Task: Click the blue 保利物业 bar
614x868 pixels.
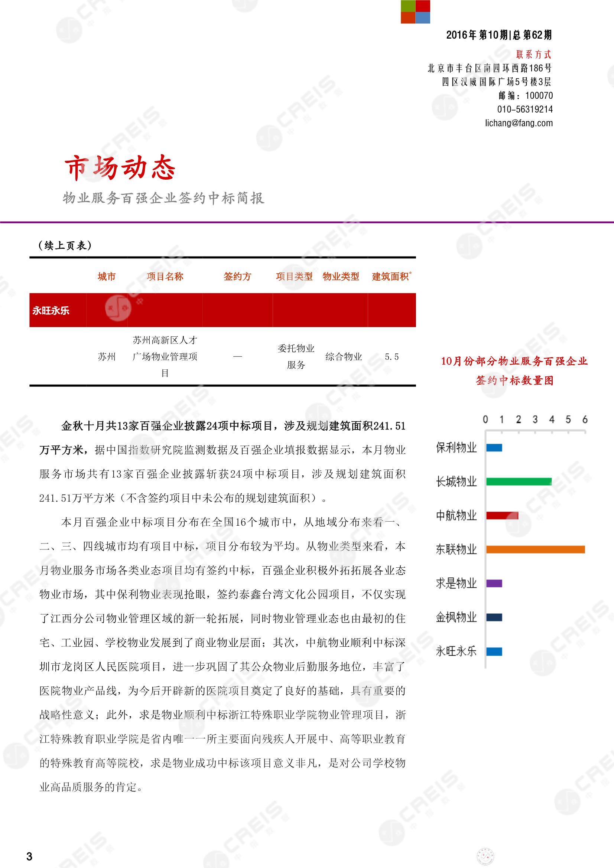Action: tap(494, 448)
